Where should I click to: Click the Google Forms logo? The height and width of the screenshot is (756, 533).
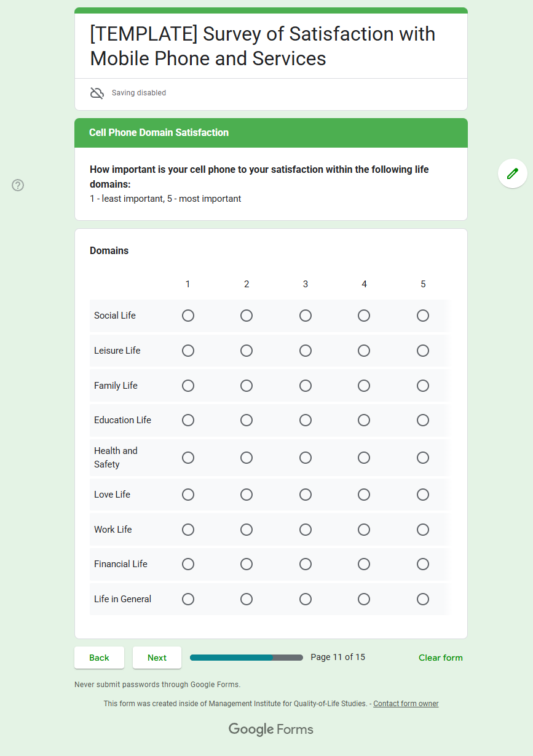point(270,730)
